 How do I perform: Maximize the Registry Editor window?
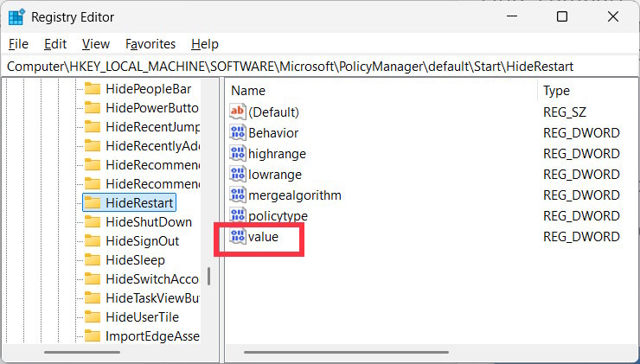pyautogui.click(x=562, y=16)
